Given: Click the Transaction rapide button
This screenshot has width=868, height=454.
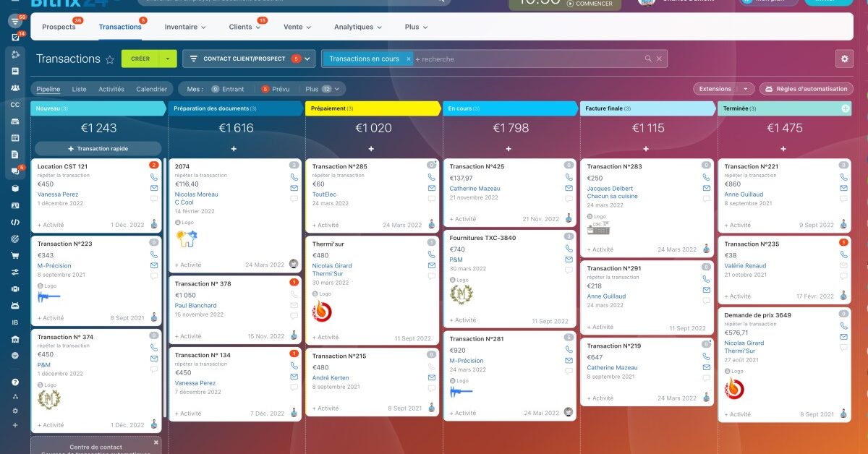Looking at the screenshot, I should [x=96, y=147].
